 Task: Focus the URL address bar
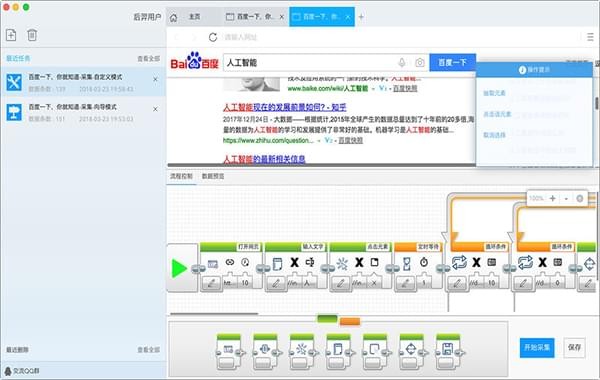pyautogui.click(x=398, y=37)
